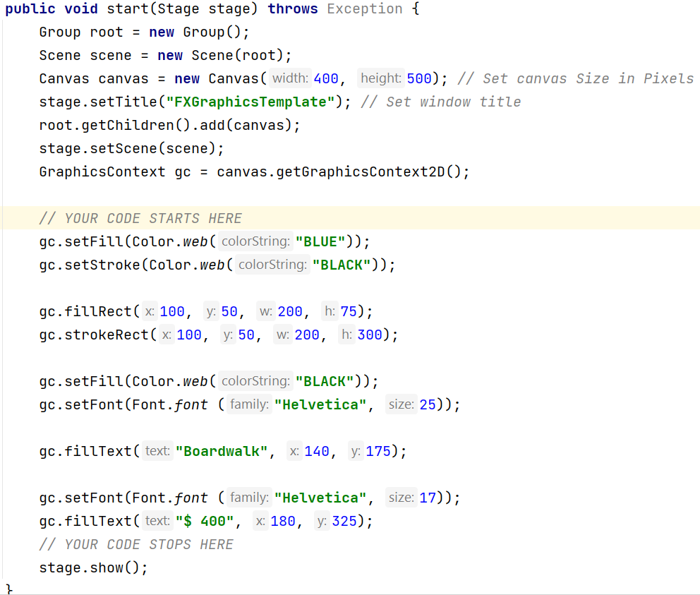Click the fillRect height value 75
The width and height of the screenshot is (700, 595).
tap(349, 311)
